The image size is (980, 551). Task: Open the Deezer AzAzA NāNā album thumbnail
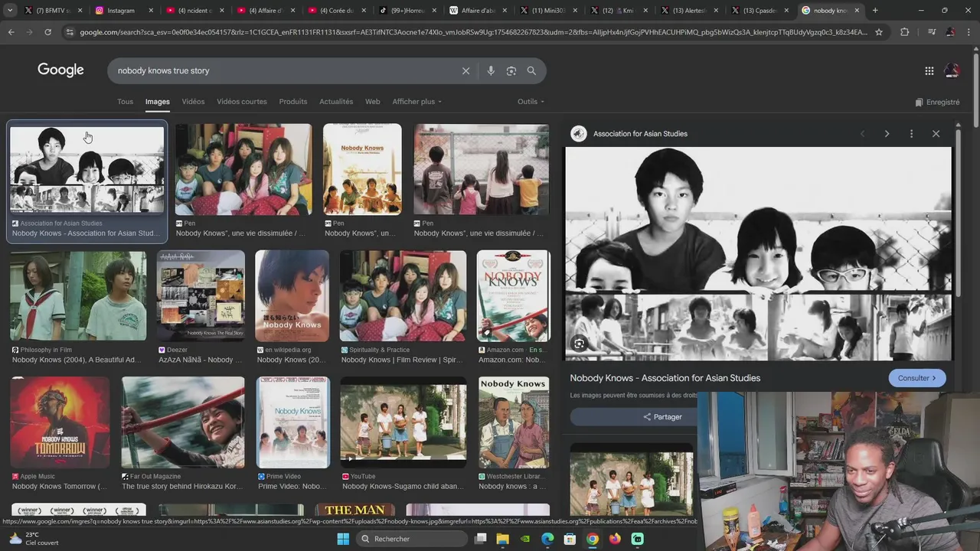pos(201,295)
